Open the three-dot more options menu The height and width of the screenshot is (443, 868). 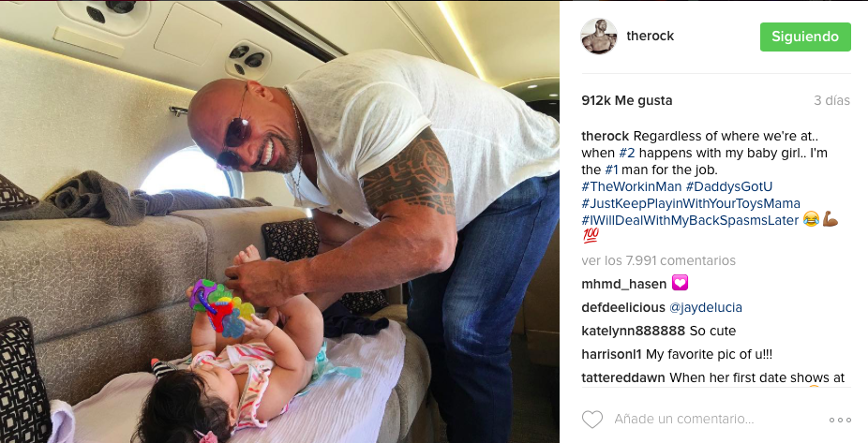[x=840, y=421]
